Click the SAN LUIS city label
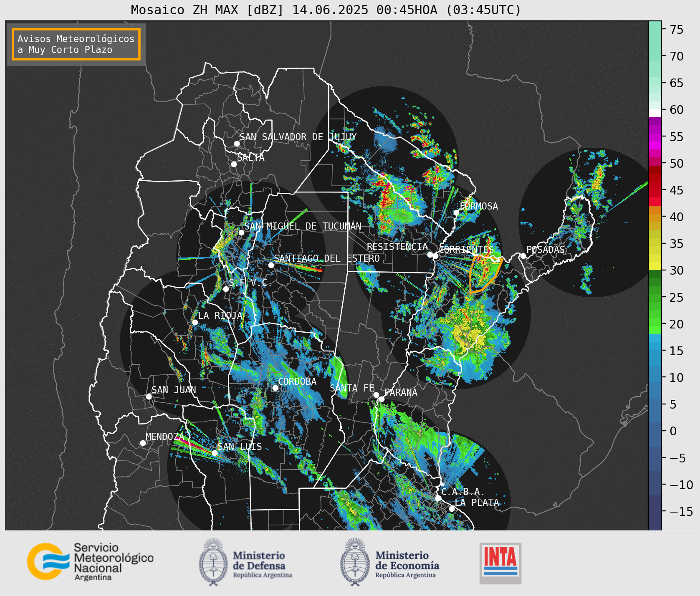700x596 pixels. (x=240, y=447)
